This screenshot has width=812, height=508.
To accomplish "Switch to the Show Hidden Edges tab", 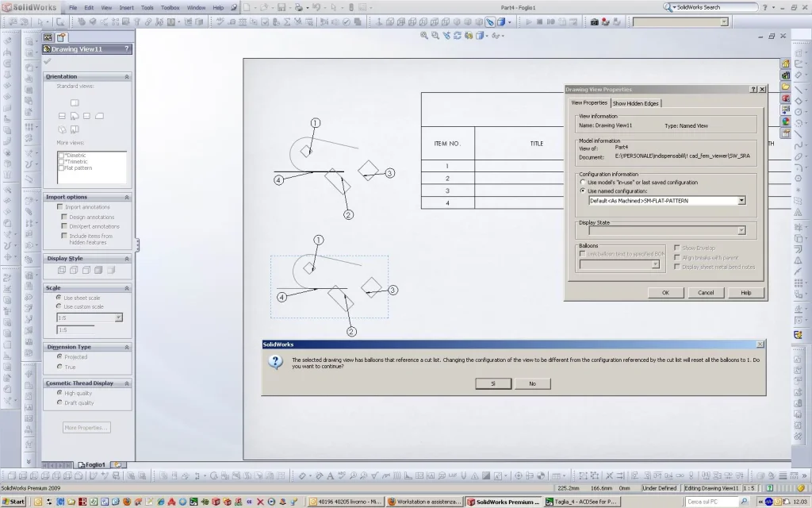I will pos(635,104).
